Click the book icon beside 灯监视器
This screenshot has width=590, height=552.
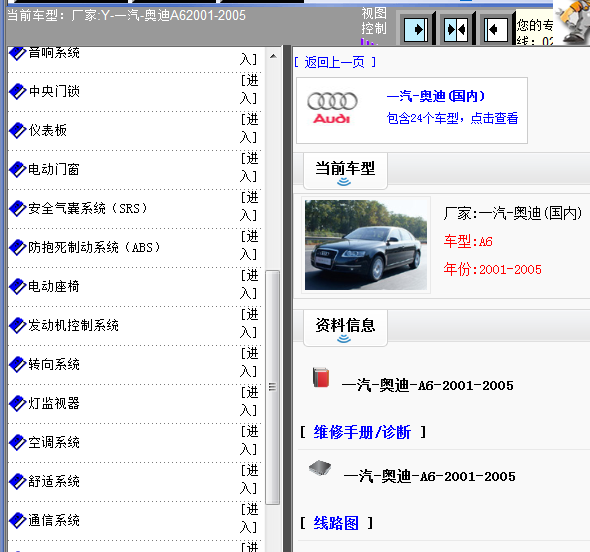17,403
